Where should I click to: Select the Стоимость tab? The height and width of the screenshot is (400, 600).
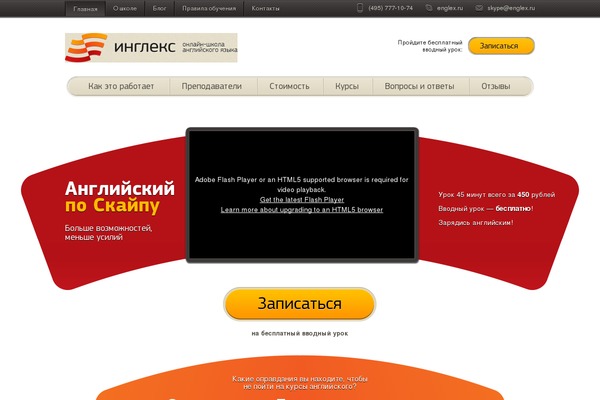pos(289,86)
